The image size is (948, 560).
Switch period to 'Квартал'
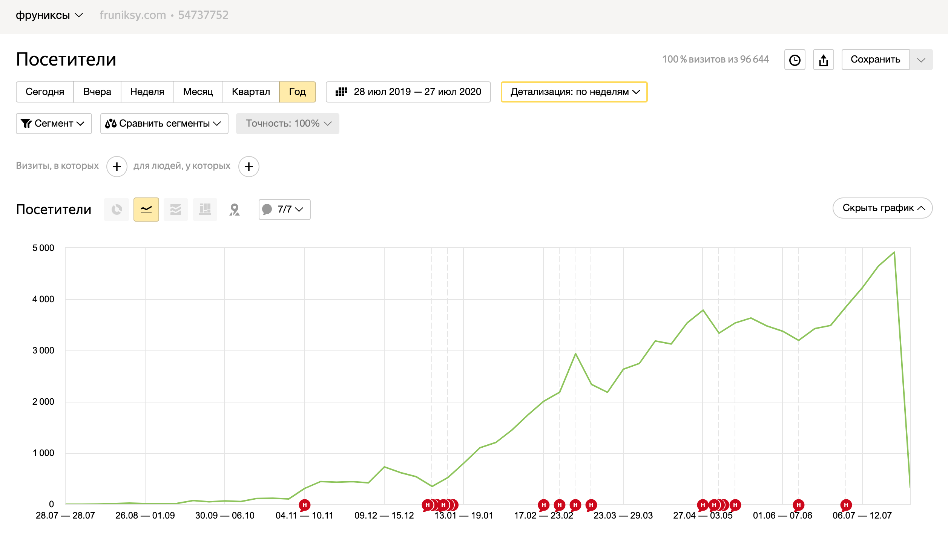tap(251, 92)
